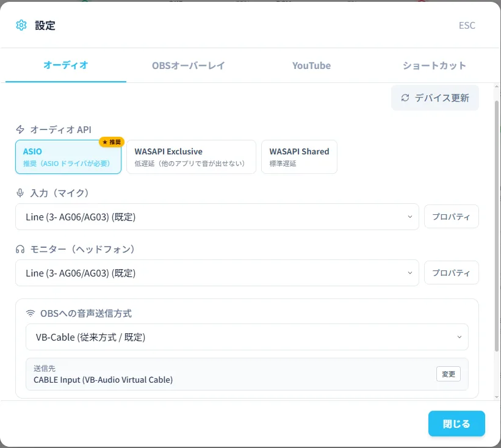Click the オーディオ API section label
This screenshot has height=448, width=501.
tap(60, 129)
